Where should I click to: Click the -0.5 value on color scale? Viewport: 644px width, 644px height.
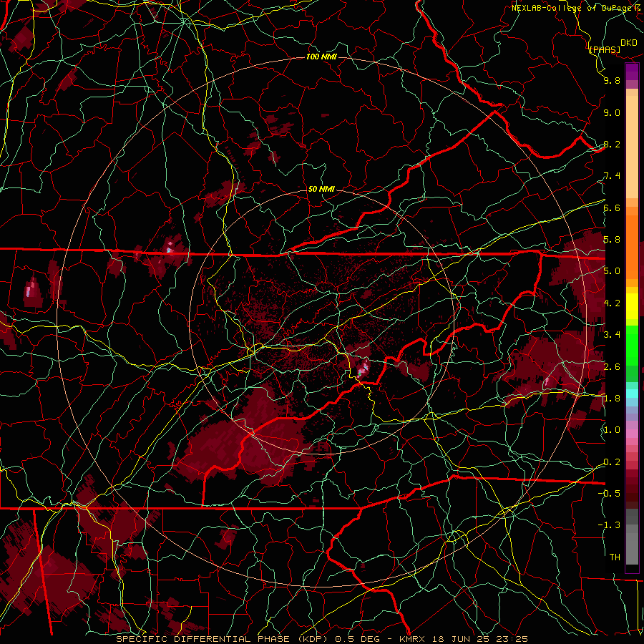coord(609,494)
